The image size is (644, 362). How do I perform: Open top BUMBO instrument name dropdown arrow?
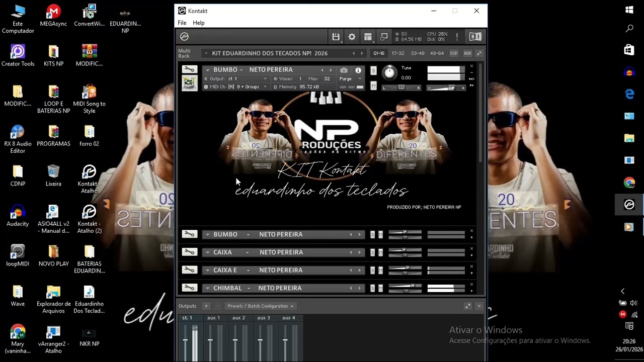pyautogui.click(x=207, y=70)
